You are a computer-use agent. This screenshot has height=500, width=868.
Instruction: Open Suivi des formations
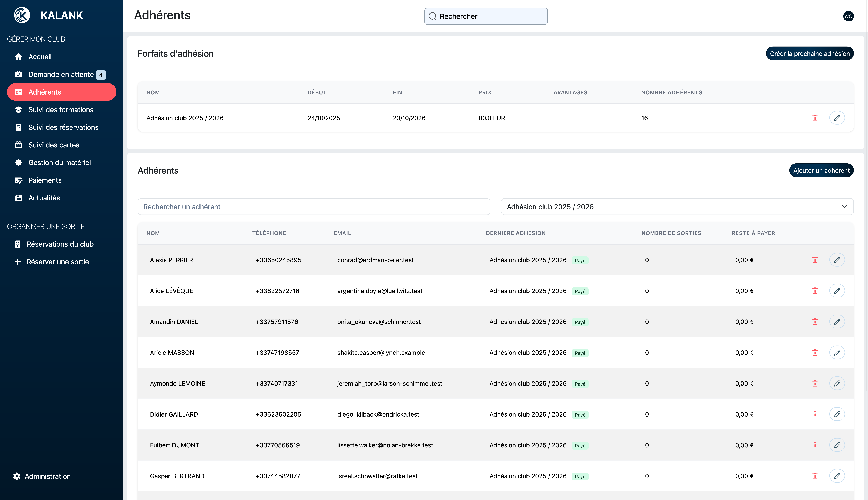pos(62,109)
